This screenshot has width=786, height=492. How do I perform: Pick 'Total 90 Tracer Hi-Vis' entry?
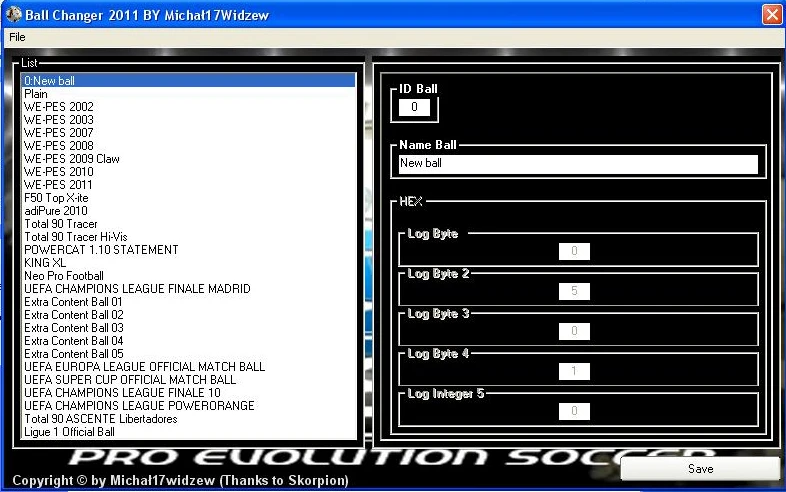tap(188, 237)
